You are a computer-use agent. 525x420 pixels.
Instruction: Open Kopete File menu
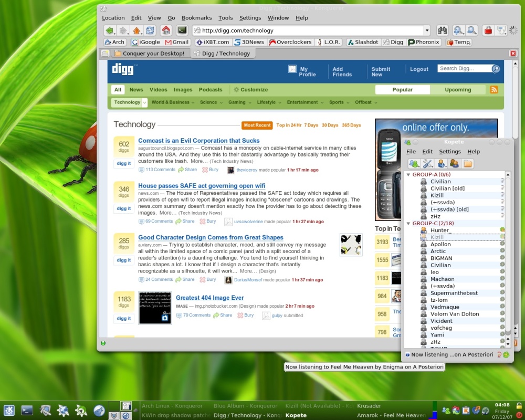tap(411, 151)
